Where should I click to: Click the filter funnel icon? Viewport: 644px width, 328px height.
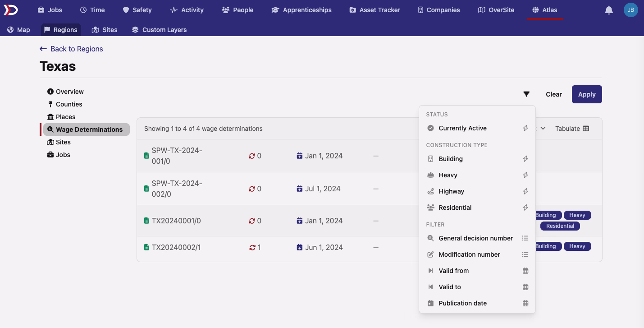526,94
